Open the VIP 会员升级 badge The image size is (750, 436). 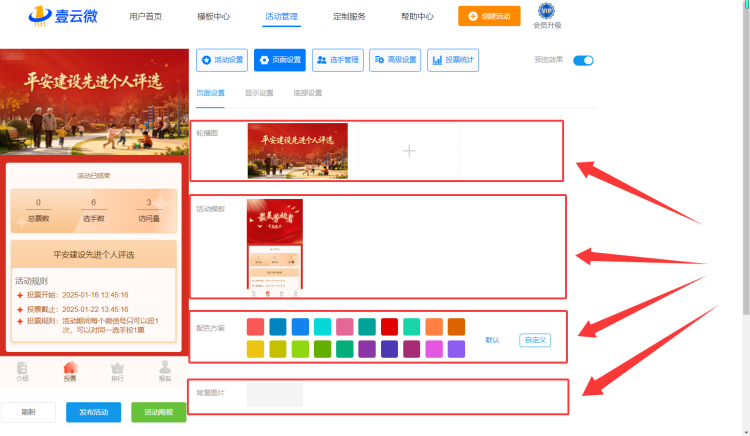[547, 16]
